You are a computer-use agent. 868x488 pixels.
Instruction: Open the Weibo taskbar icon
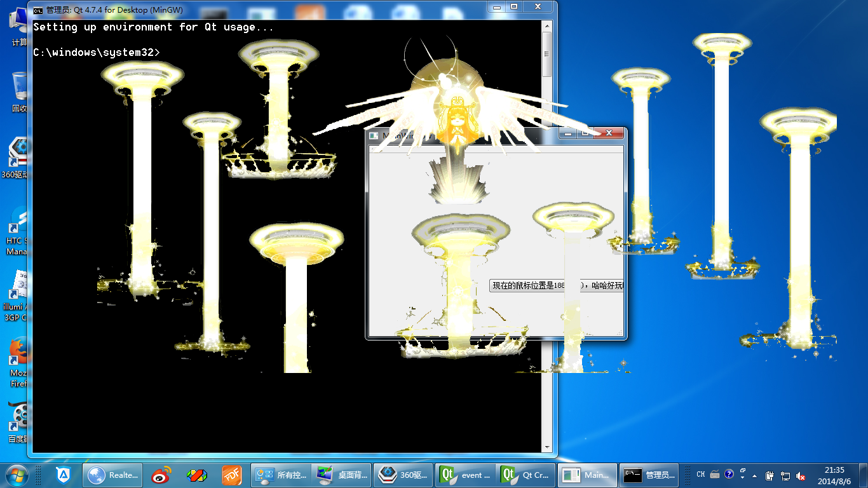click(161, 475)
